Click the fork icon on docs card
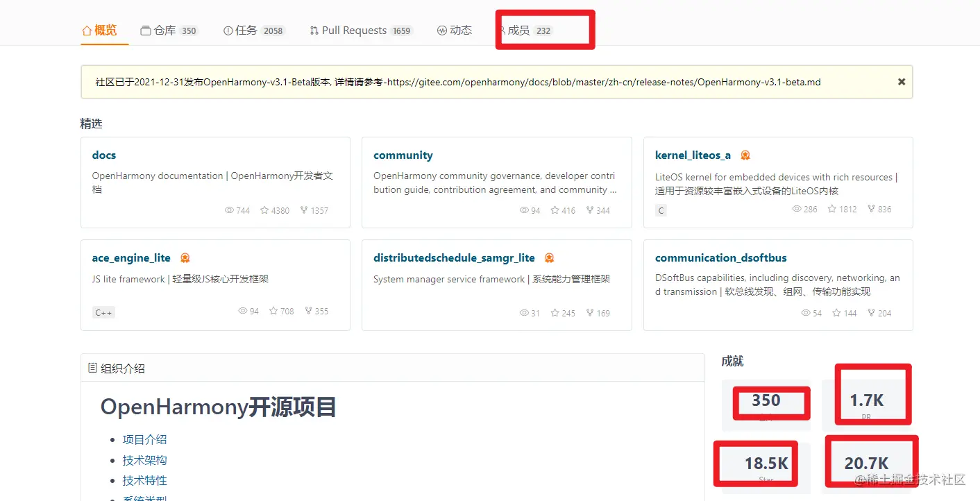The width and height of the screenshot is (980, 501). pyautogui.click(x=304, y=210)
